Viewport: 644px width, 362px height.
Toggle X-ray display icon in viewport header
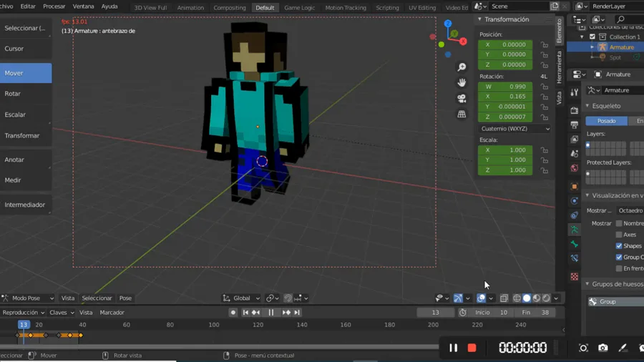coord(504,298)
